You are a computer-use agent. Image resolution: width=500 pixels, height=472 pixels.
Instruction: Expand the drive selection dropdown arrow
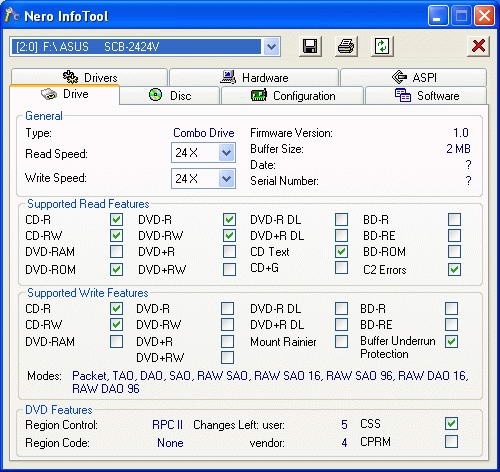(271, 46)
